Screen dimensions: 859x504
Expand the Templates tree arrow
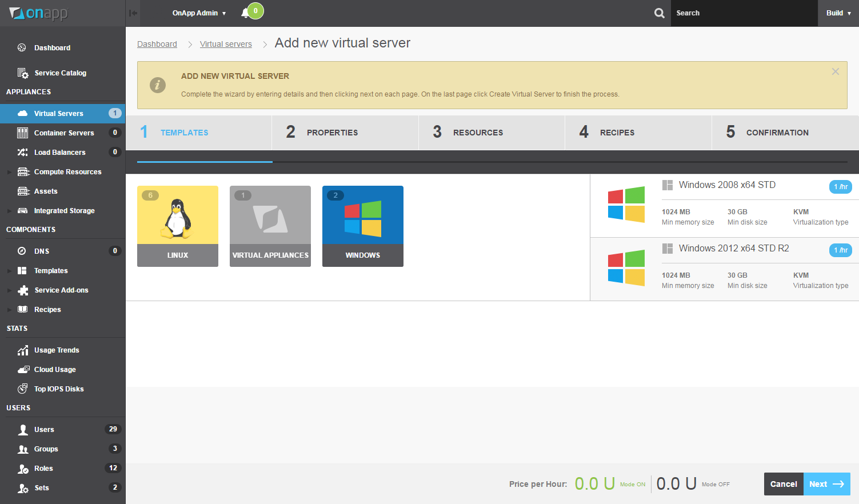[9, 270]
